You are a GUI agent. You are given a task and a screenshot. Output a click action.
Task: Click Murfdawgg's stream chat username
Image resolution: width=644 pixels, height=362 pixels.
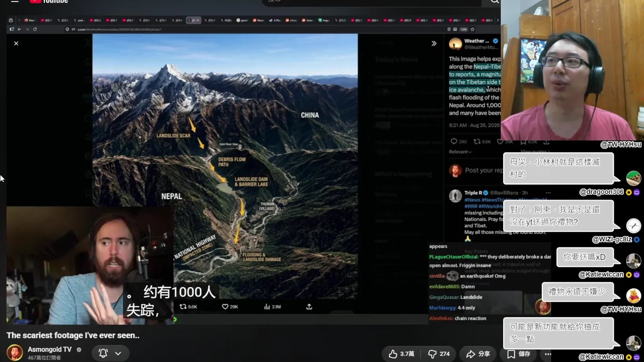(442, 308)
